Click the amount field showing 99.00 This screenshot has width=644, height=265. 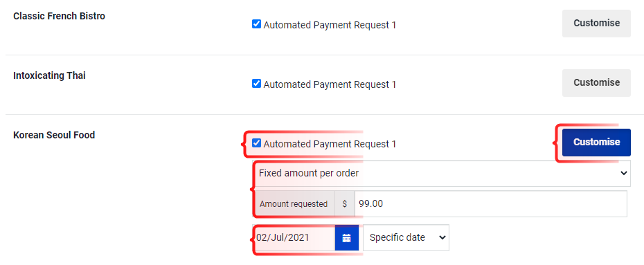point(491,204)
